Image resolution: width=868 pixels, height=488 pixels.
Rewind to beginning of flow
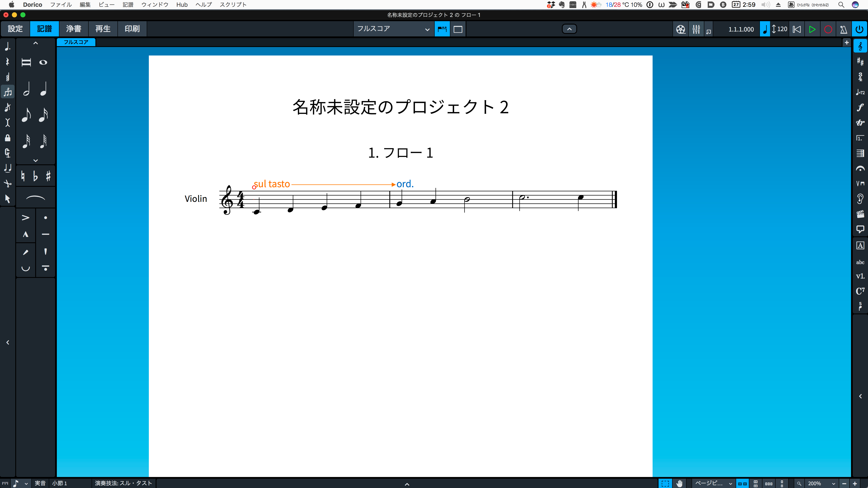coord(797,29)
